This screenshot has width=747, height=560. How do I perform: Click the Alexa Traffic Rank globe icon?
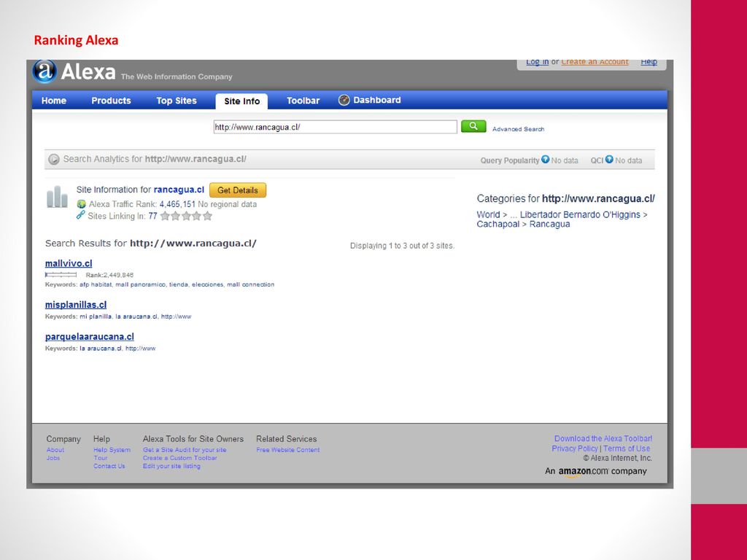coord(82,204)
